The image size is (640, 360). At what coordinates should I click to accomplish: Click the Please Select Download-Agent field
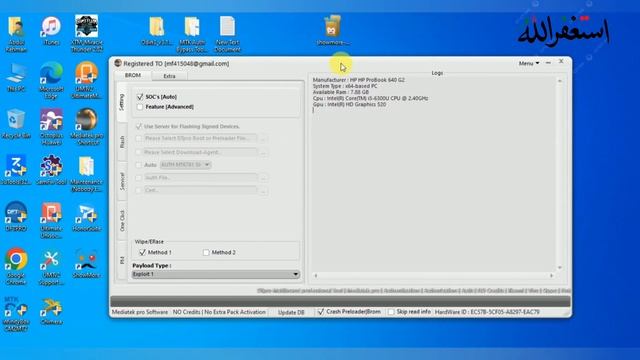201,152
